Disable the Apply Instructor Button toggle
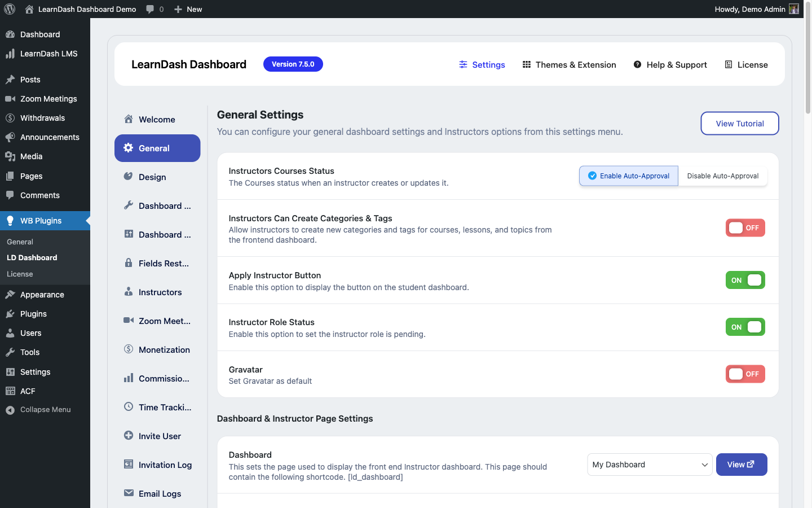The image size is (812, 508). click(x=745, y=280)
